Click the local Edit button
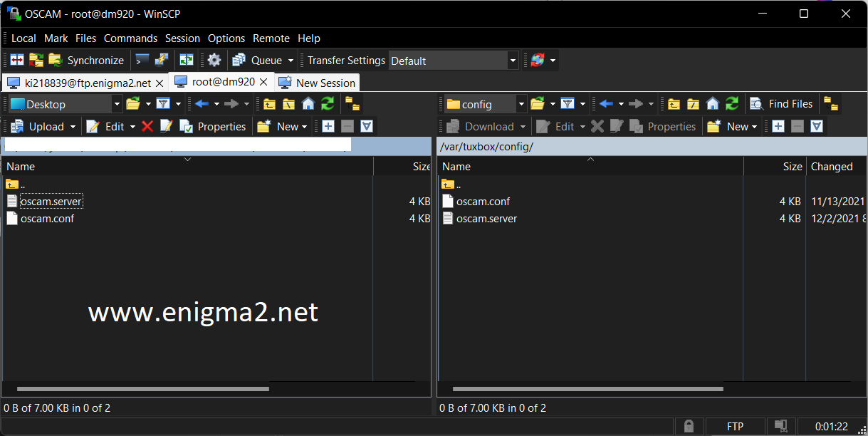 pos(105,126)
